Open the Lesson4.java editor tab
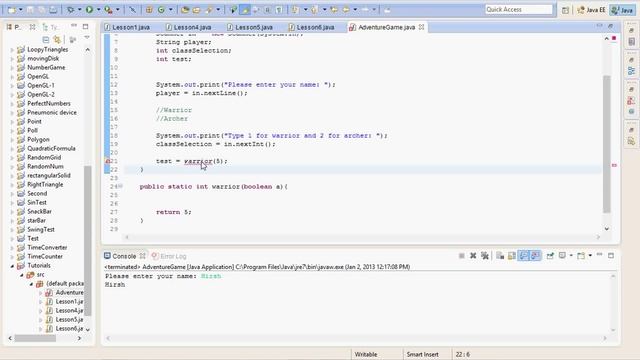The height and width of the screenshot is (360, 640). [189, 27]
